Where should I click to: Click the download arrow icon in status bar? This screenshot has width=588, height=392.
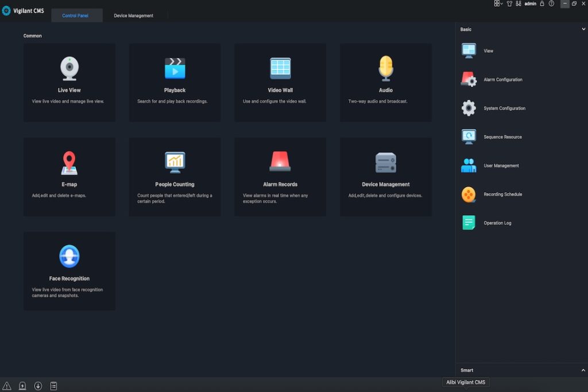38,386
